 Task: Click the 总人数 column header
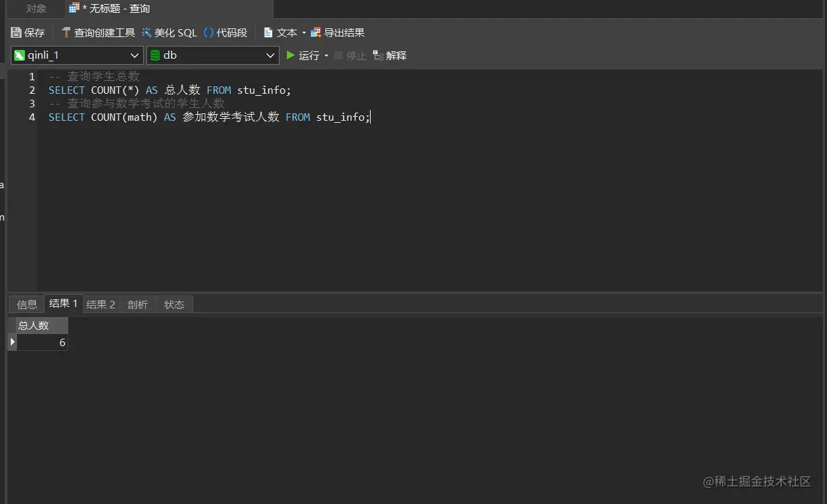tap(42, 325)
